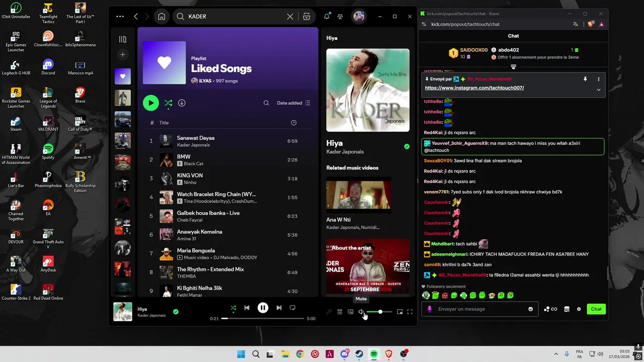The width and height of the screenshot is (644, 362).
Task: Open the Spotify notifications bell
Action: (x=327, y=17)
